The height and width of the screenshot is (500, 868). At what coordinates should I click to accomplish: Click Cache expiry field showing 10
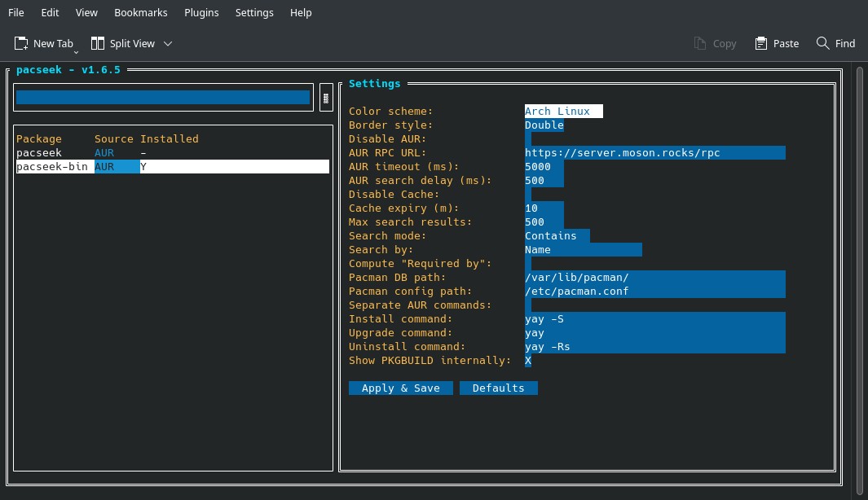[x=544, y=208]
